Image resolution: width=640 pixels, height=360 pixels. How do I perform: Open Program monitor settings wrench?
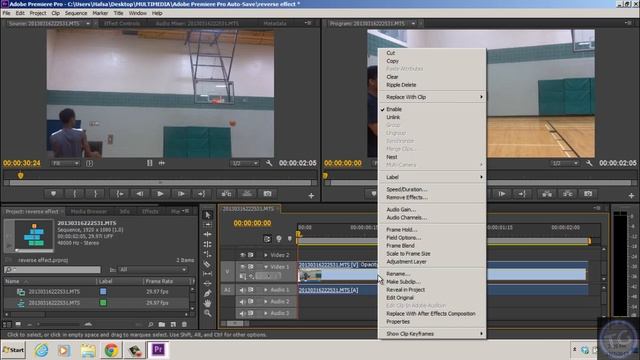pyautogui.click(x=589, y=163)
